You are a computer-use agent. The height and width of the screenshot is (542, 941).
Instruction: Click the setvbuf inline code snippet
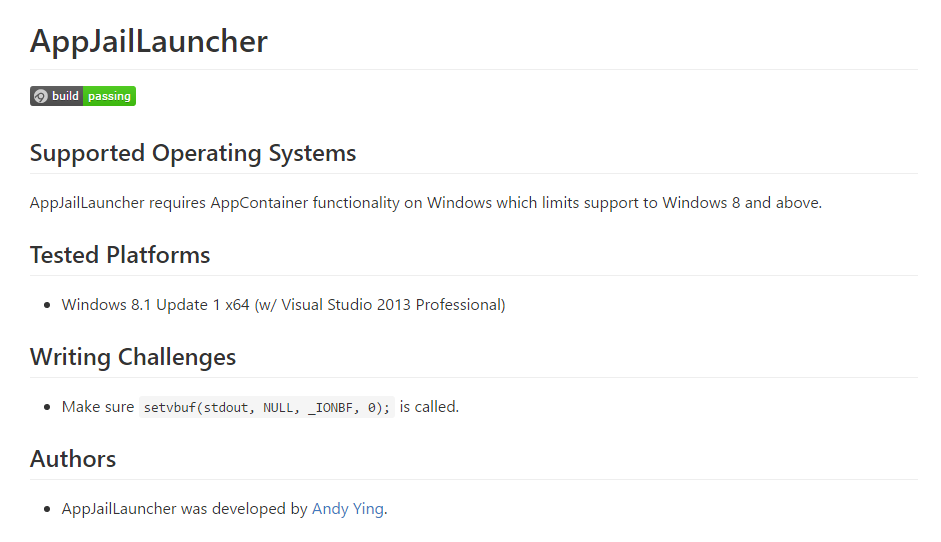tap(267, 407)
